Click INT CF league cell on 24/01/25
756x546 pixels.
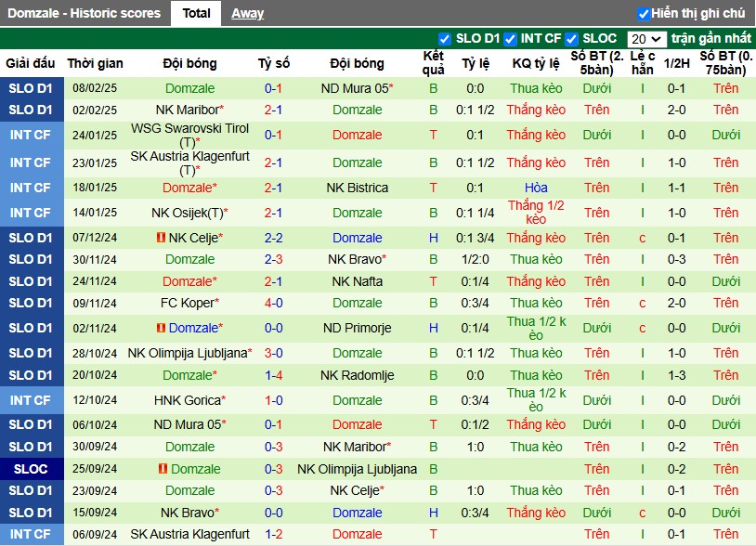coord(32,135)
